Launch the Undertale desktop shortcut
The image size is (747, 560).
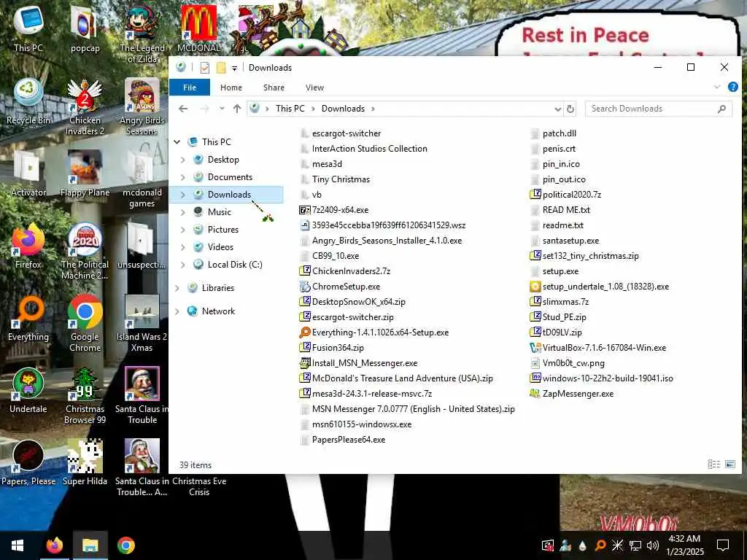point(28,391)
